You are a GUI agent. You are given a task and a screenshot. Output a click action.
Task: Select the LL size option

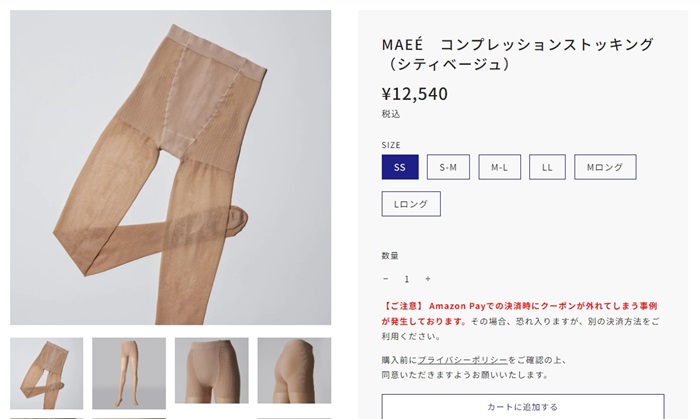coord(547,167)
